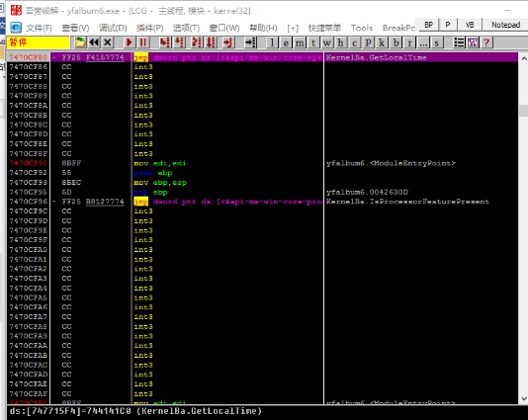Restart the debugged program with rewind icon
The image size is (528, 420).
pos(94,42)
